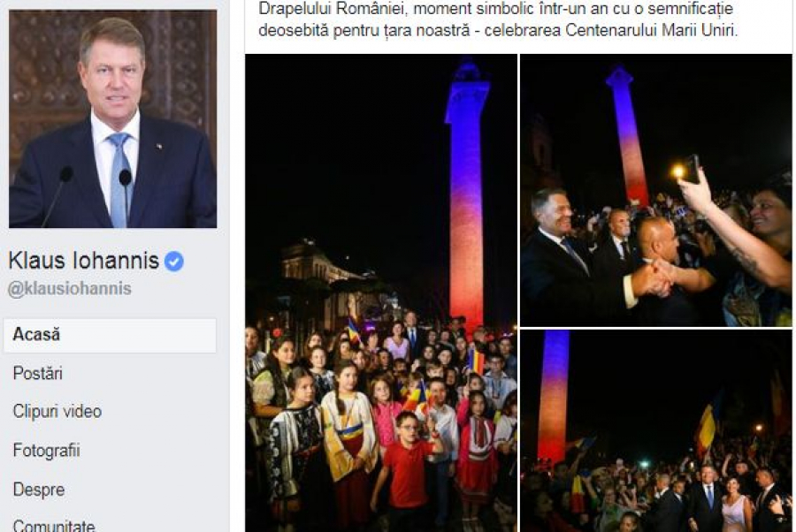Click the @klausiohannis username
Screen dimensions: 796x532
point(70,289)
